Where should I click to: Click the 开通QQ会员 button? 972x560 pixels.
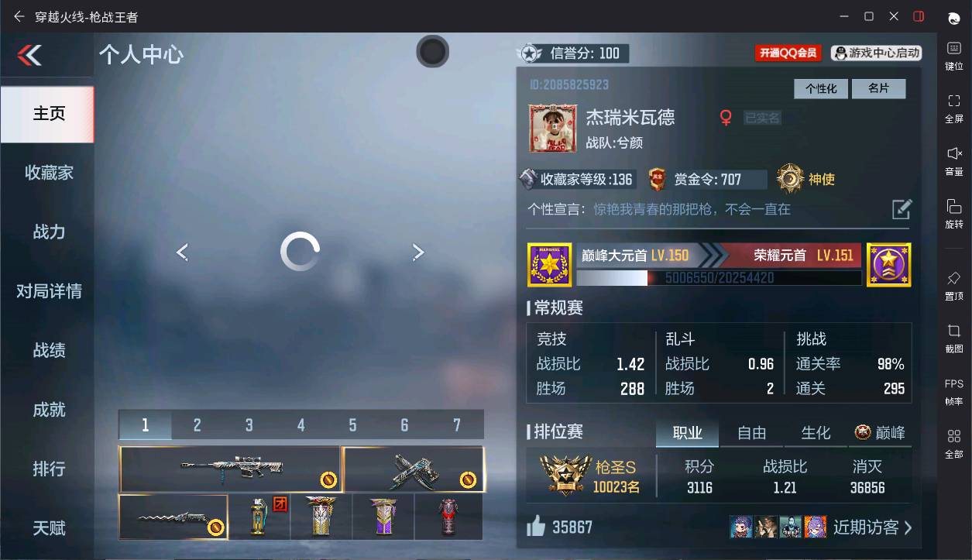click(x=788, y=53)
